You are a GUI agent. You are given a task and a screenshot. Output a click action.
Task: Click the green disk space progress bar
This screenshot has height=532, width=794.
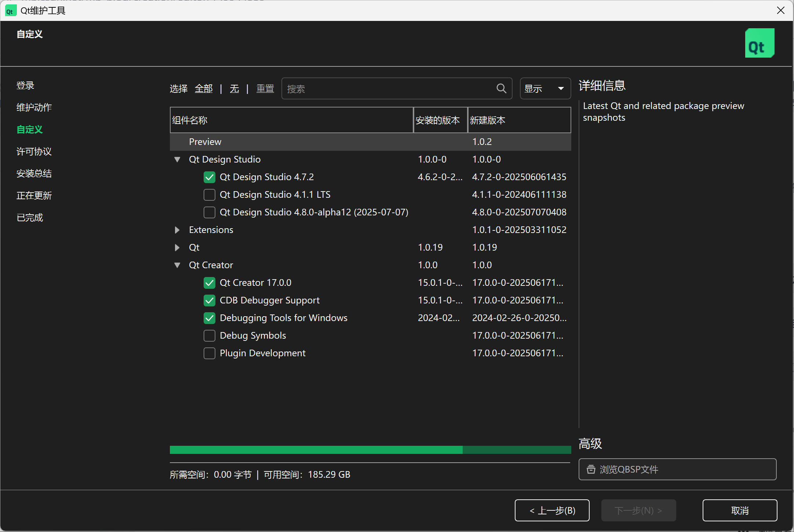click(x=370, y=450)
